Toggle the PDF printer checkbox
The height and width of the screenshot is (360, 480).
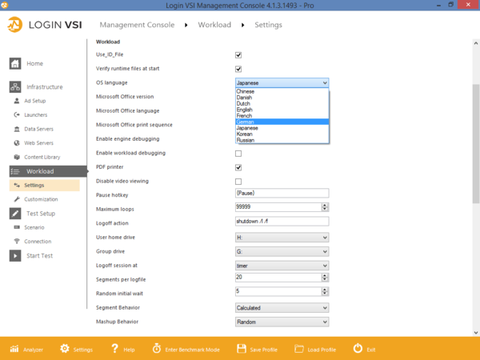coord(238,167)
